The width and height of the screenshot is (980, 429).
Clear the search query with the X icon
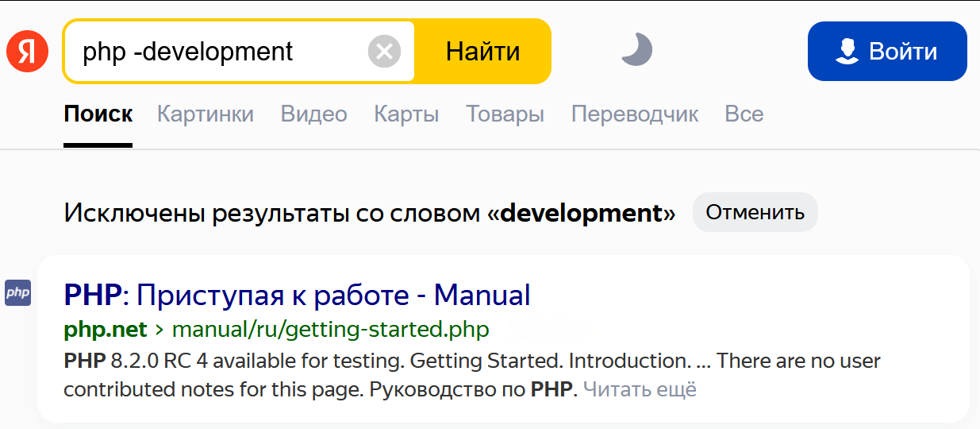pos(385,52)
